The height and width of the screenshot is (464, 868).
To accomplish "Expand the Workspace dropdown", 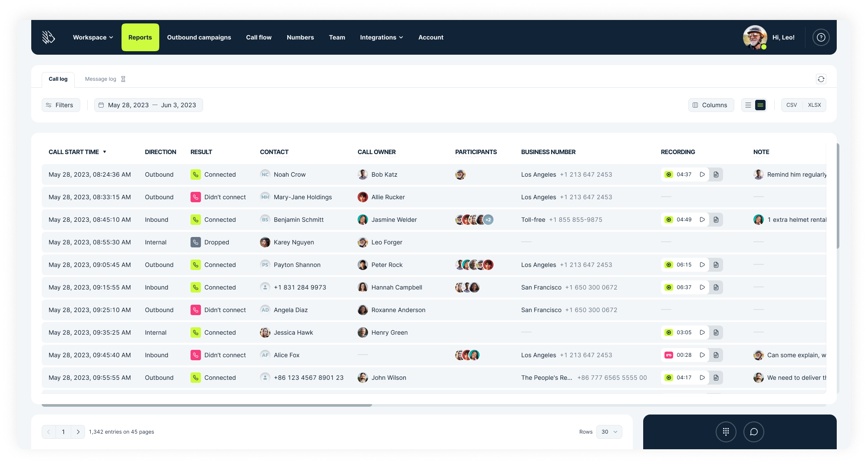I will [x=92, y=37].
